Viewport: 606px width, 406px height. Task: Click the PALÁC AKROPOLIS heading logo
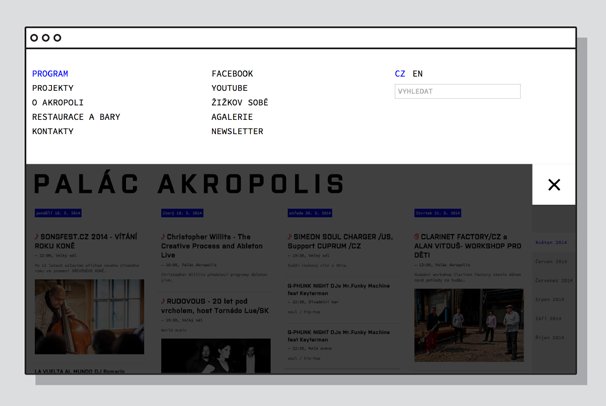190,185
